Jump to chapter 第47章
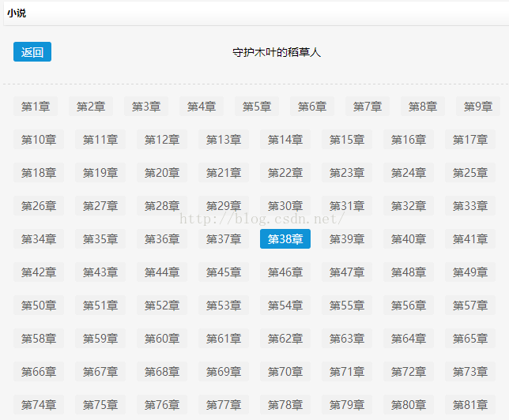Screen dimensions: 509x420 pyautogui.click(x=347, y=272)
